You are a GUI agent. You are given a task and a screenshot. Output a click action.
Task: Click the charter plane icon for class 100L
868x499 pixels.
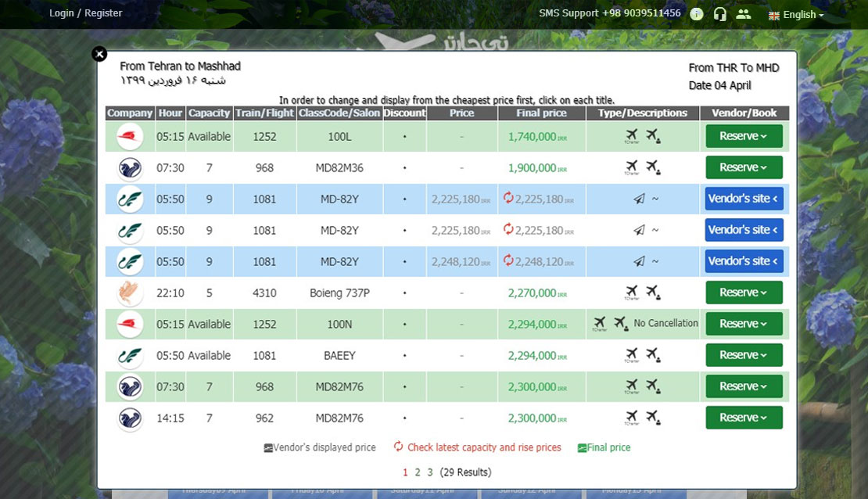(x=632, y=136)
